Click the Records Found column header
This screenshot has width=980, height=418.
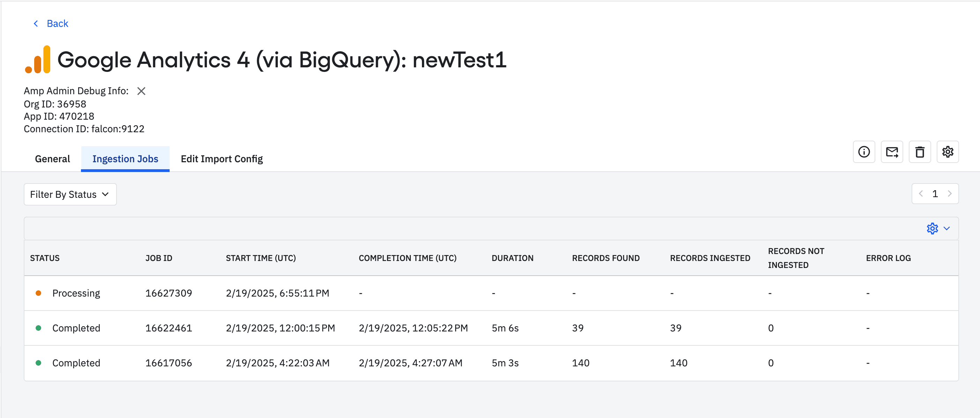606,258
